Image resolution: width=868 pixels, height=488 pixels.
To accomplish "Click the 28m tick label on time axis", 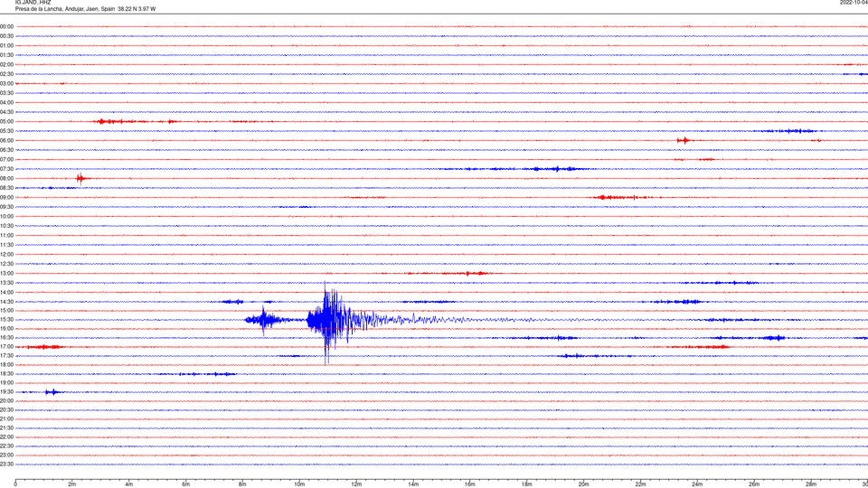I will pyautogui.click(x=811, y=484).
